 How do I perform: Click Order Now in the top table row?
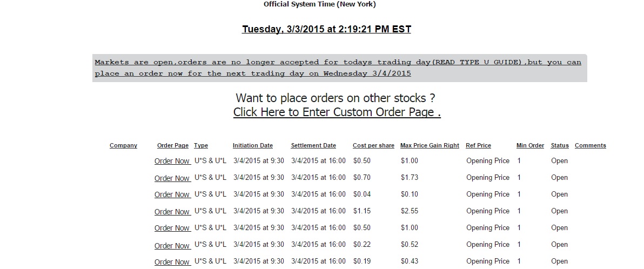[x=172, y=161]
